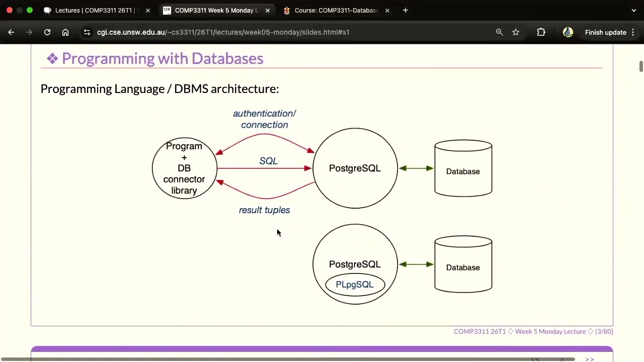Open the browser home page
Viewport: 644px width, 362px height.
[65, 32]
